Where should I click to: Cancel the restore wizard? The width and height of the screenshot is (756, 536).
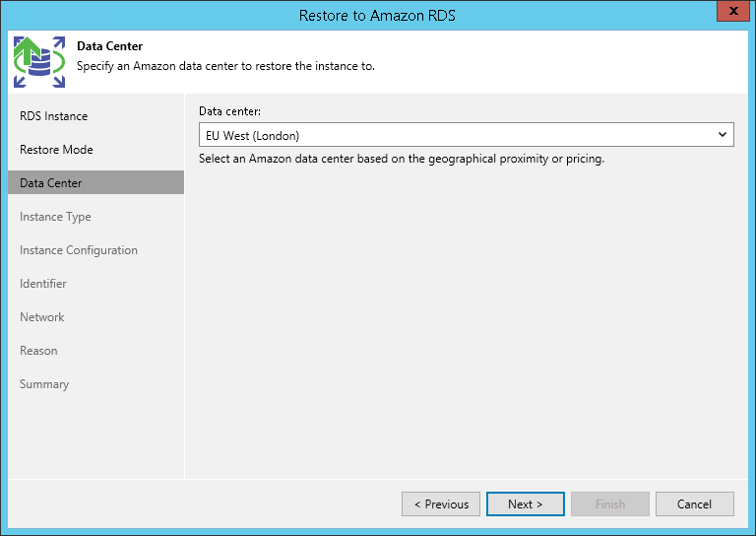point(695,504)
